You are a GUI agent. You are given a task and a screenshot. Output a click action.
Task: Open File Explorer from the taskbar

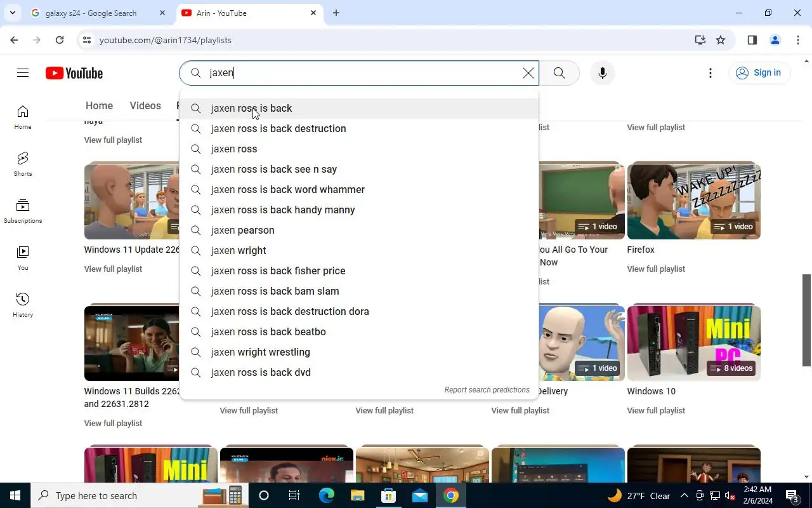pos(358,495)
